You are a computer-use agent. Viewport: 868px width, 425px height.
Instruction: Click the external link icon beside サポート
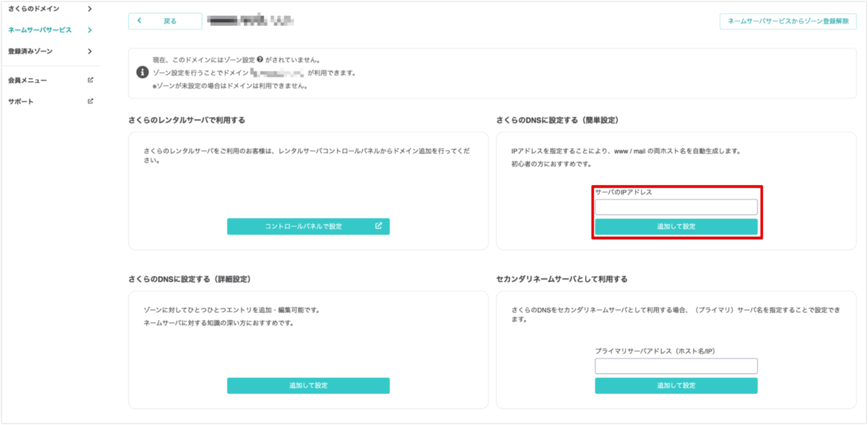pyautogui.click(x=90, y=101)
